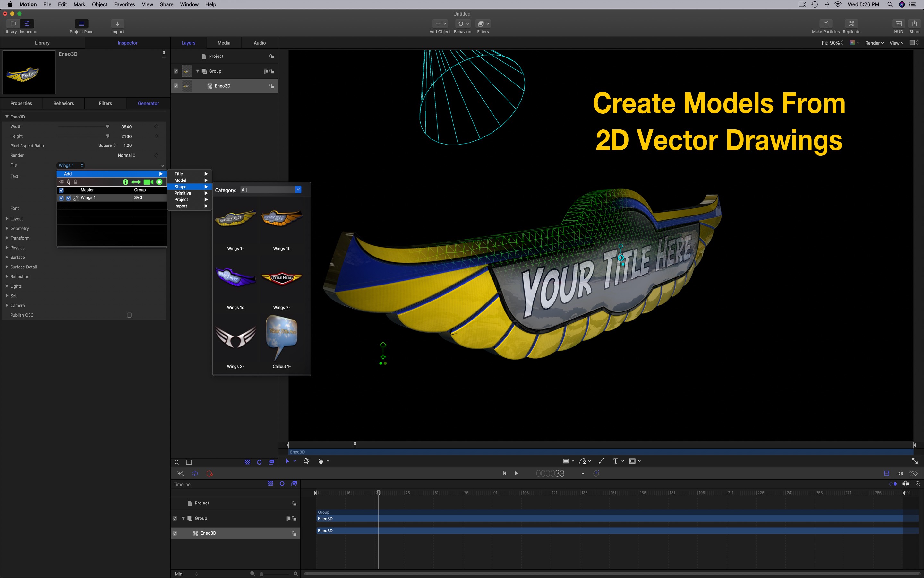Open the Wings 1 File popup
Image resolution: width=924 pixels, height=578 pixels.
[x=71, y=165]
